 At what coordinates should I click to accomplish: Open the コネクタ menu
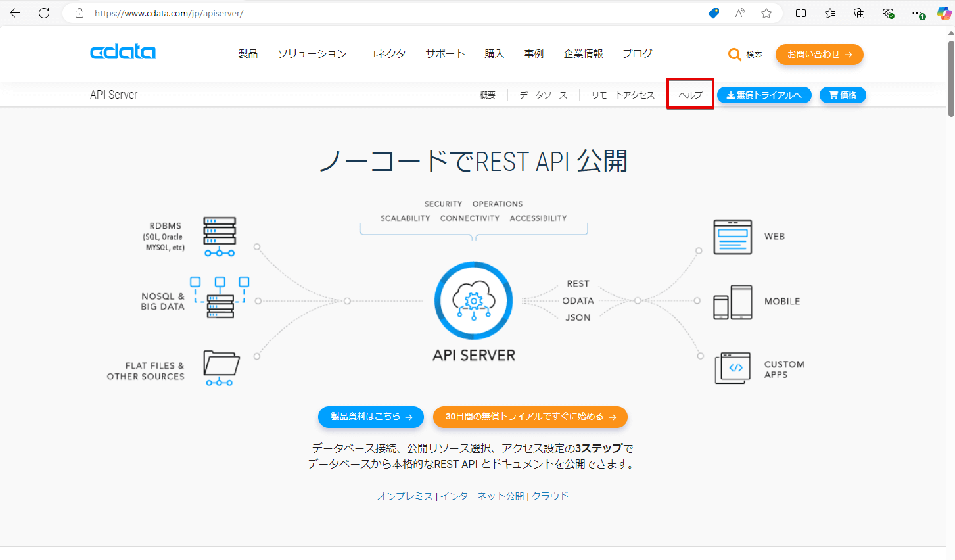coord(386,54)
